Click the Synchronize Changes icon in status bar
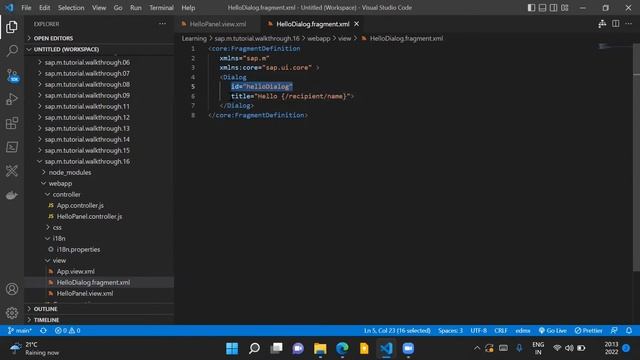The image size is (640, 360). pos(43,331)
